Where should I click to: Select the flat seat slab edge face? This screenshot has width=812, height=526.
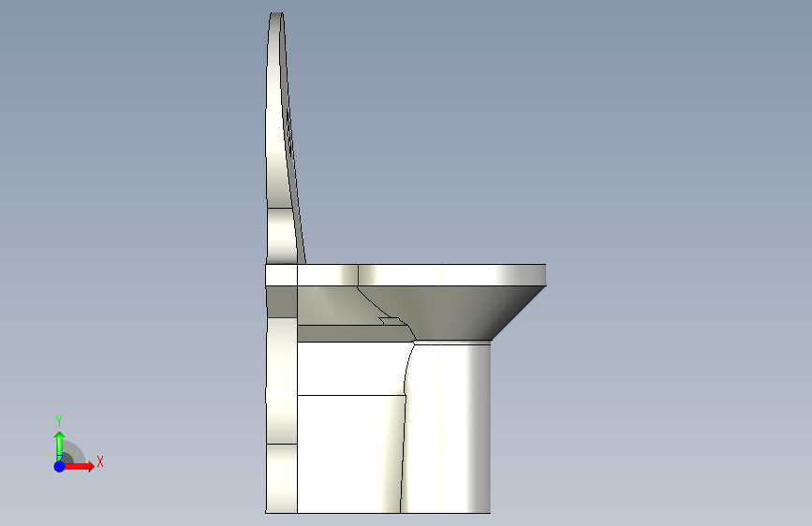click(x=406, y=275)
